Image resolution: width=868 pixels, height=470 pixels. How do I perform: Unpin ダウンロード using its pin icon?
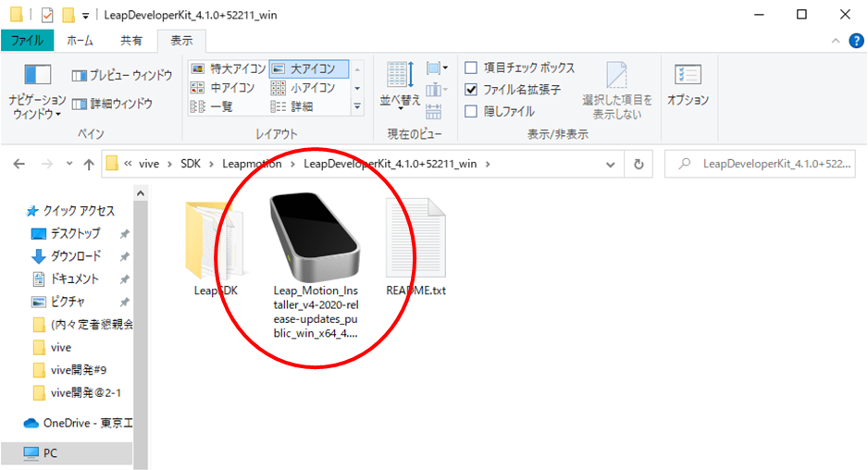(x=125, y=257)
